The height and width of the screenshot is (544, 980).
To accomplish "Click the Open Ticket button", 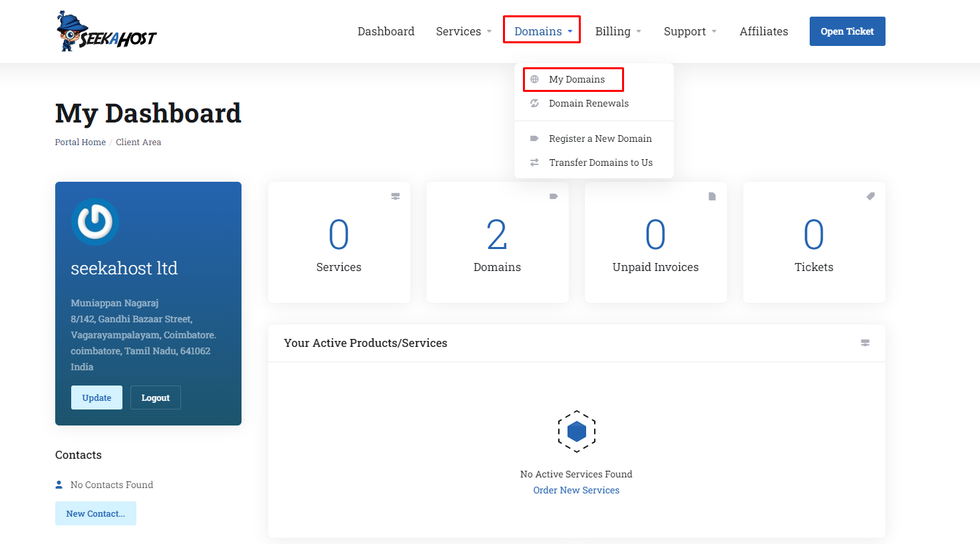I will 847,31.
